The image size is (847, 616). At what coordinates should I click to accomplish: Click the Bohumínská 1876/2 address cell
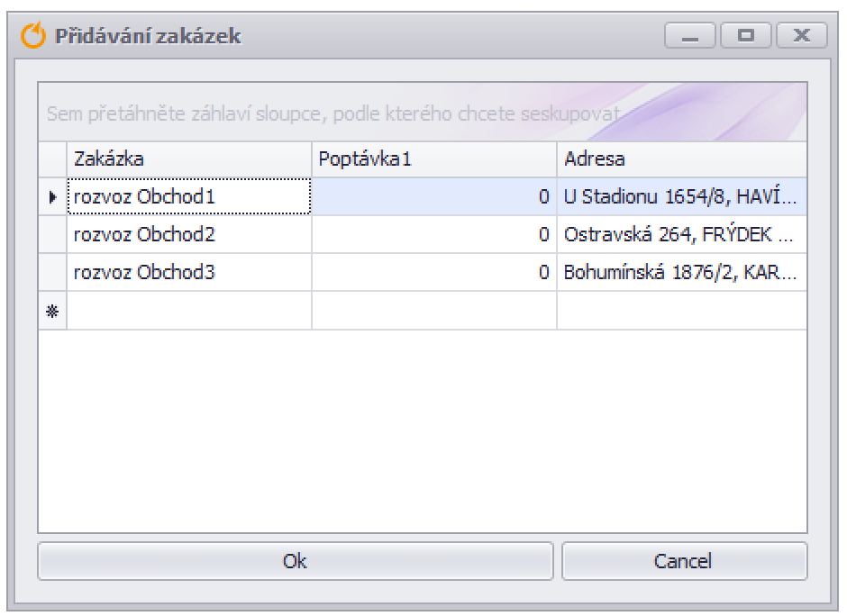(682, 272)
